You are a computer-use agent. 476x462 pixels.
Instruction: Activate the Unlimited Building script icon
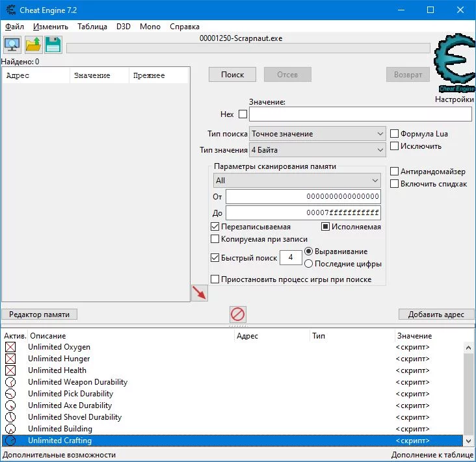click(10, 429)
